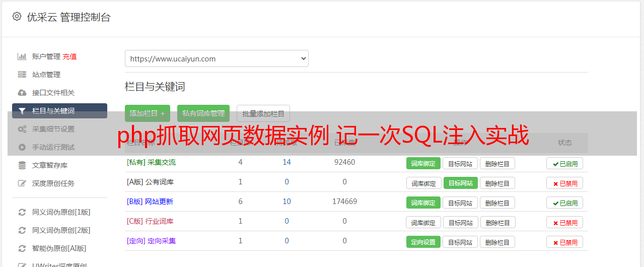This screenshot has height=267, width=644.
Task: Click the bar chart icon for 账户管理
Action: (x=22, y=56)
